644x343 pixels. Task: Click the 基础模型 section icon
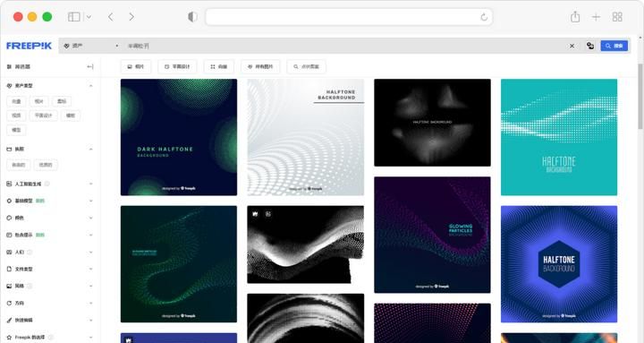click(9, 201)
